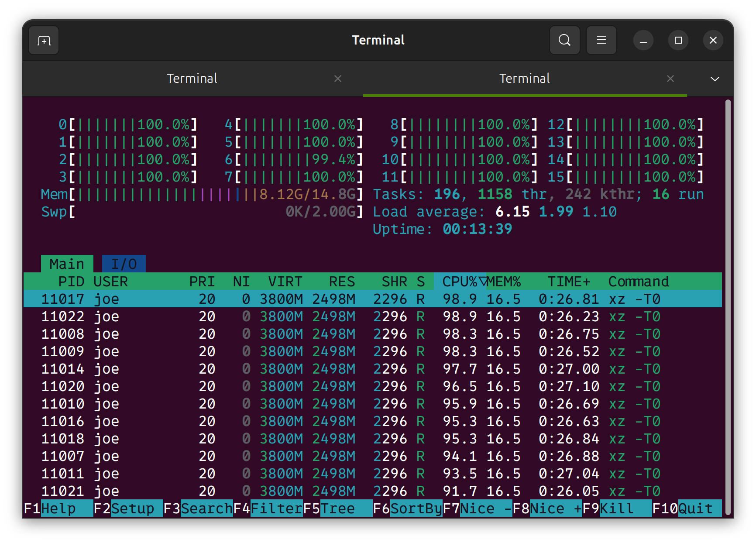Select process row with PID 11007
The image size is (756, 543).
click(x=373, y=456)
